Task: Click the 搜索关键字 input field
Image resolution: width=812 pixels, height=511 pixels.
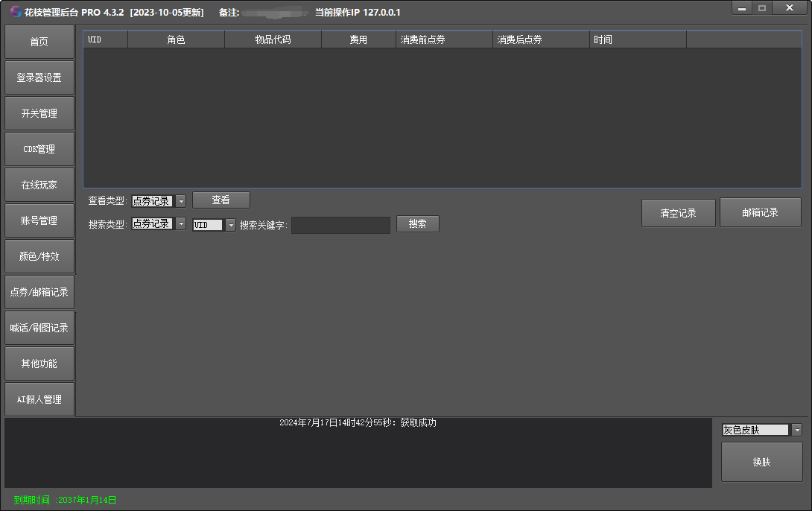Action: [340, 225]
